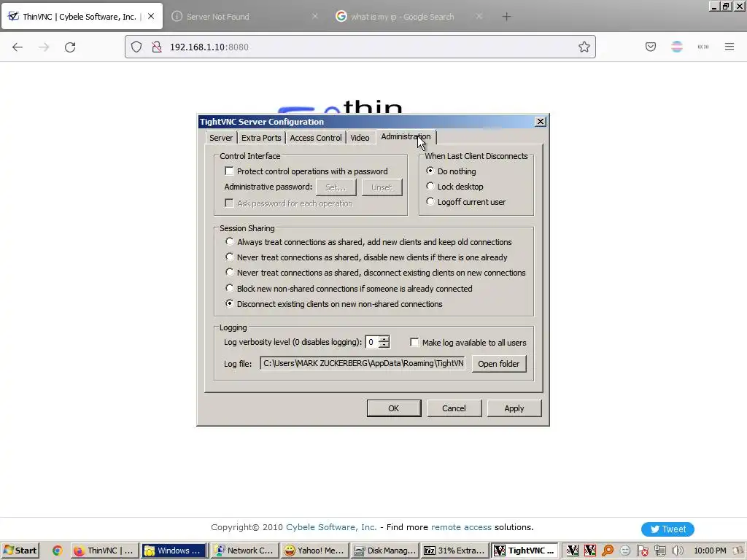Switch to Server Not Found tab
This screenshot has width=747, height=560.
244,17
